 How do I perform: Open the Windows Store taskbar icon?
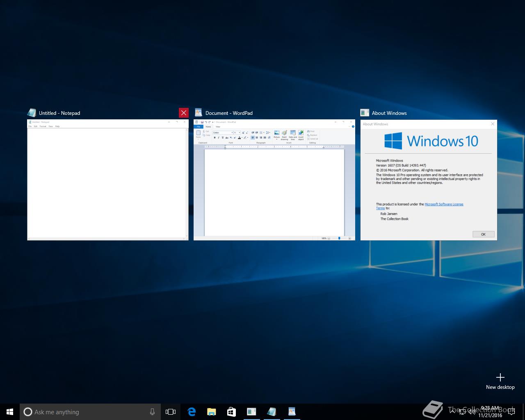tap(231, 412)
